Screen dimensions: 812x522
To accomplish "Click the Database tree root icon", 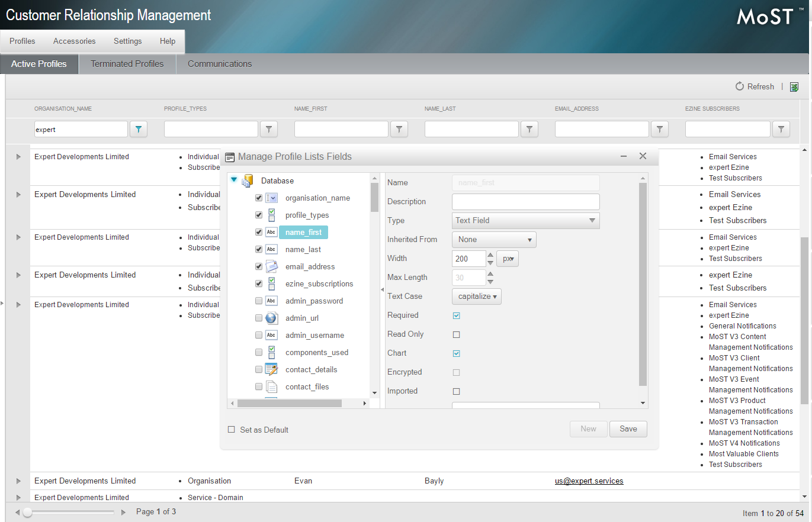I will click(x=248, y=181).
